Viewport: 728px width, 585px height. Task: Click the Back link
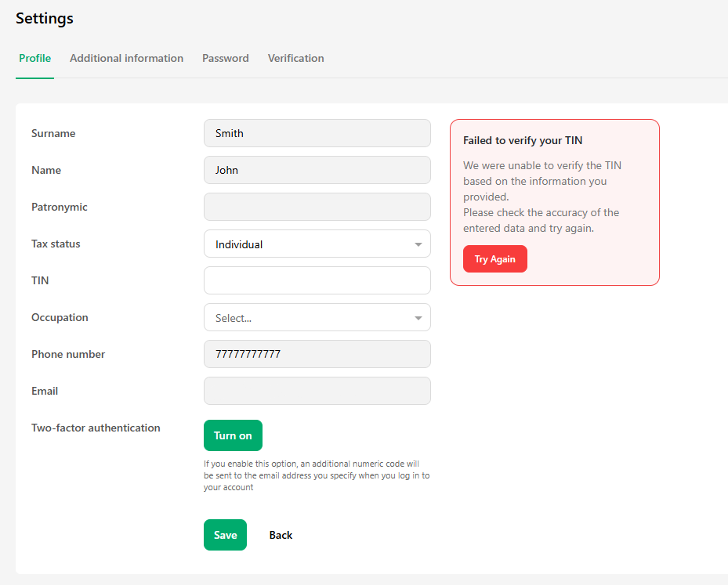(x=281, y=535)
